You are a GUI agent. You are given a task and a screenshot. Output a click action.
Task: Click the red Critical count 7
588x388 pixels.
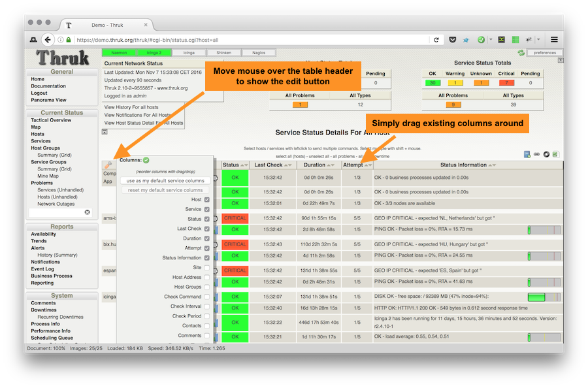[506, 83]
